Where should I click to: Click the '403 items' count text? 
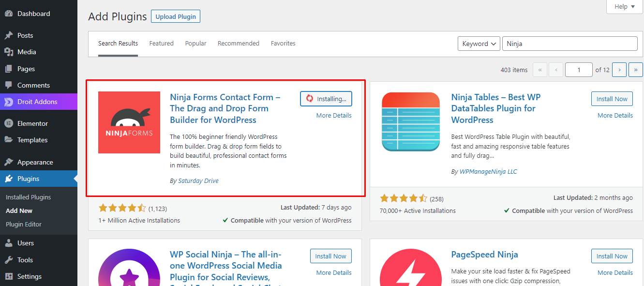pyautogui.click(x=514, y=70)
